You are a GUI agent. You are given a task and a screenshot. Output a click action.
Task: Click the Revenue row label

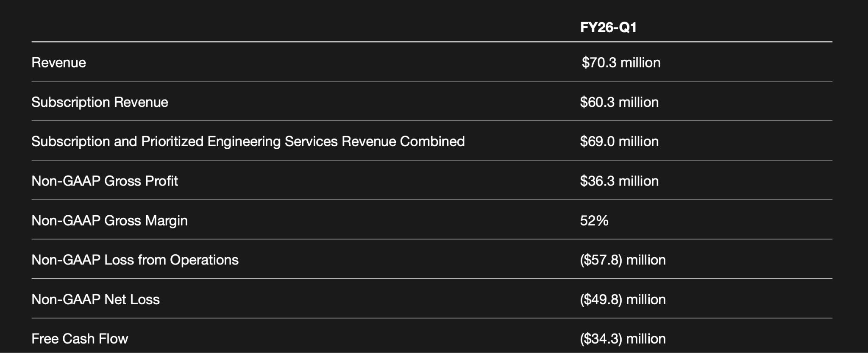[58, 63]
